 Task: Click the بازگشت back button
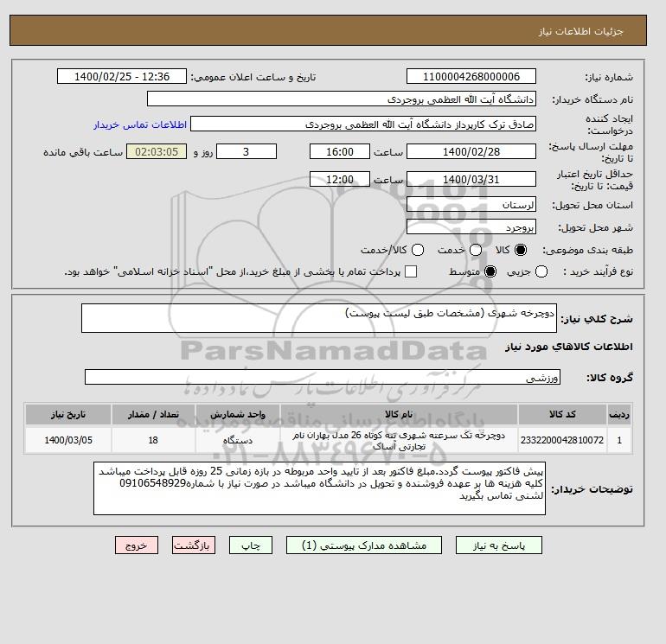(193, 545)
